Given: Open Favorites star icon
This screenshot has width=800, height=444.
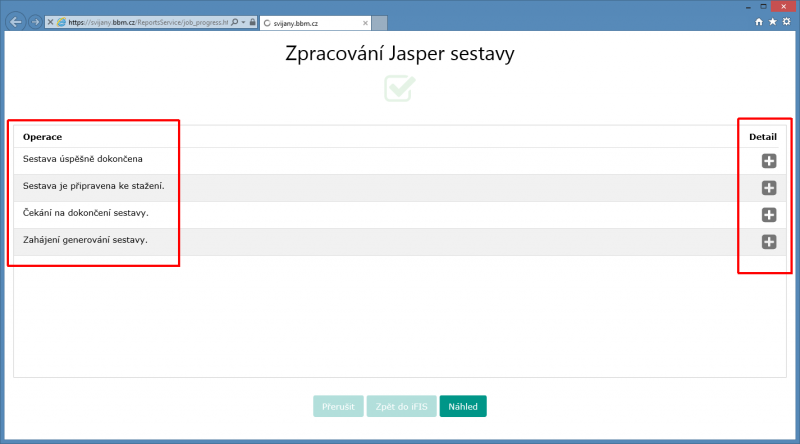Looking at the screenshot, I should [772, 21].
